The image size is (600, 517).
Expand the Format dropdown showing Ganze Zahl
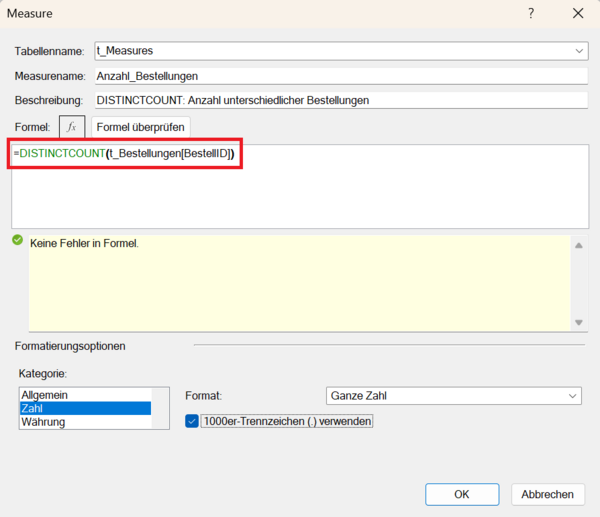(572, 396)
